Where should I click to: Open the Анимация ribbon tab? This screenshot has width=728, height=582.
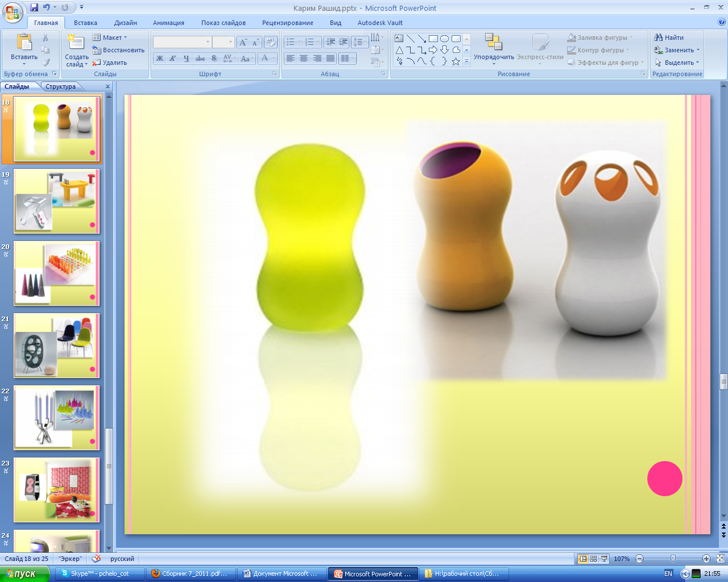[168, 23]
